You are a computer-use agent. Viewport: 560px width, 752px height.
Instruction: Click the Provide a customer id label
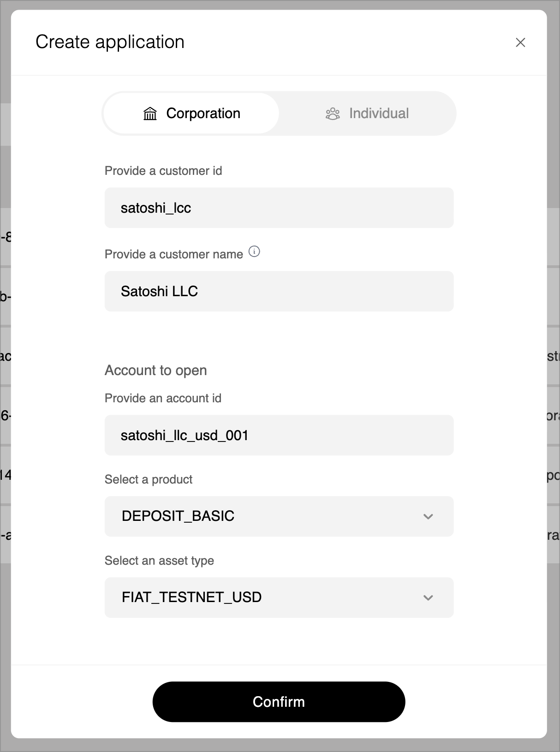(163, 171)
